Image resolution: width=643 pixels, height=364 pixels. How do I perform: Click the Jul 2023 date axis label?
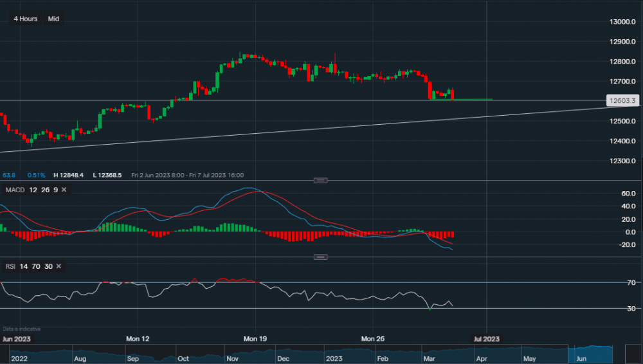(486, 338)
